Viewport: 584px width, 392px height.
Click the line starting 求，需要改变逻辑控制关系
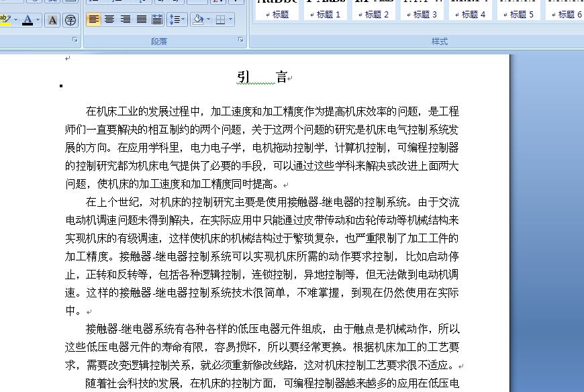[x=260, y=365]
